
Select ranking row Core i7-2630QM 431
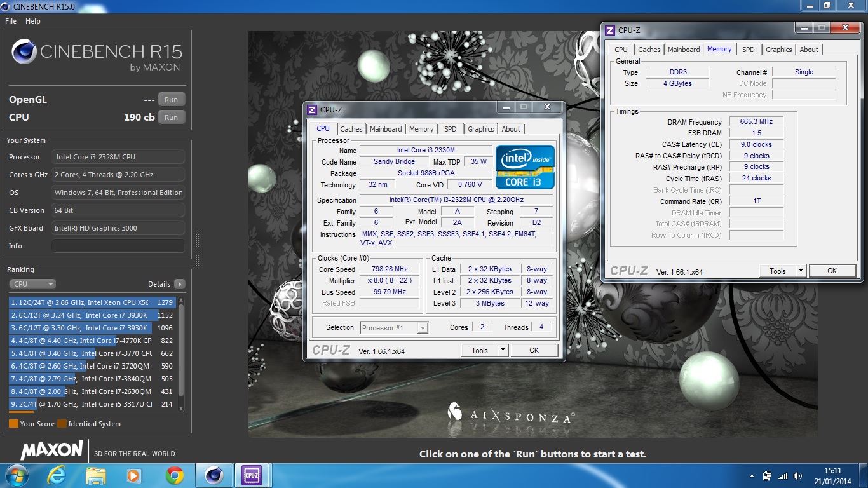[x=92, y=391]
